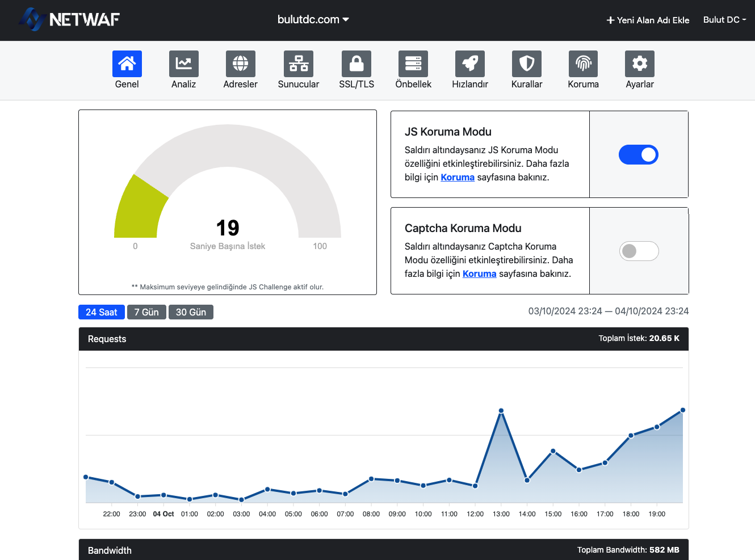The image size is (755, 560).
Task: Click the gauge value 19
Action: tap(228, 228)
